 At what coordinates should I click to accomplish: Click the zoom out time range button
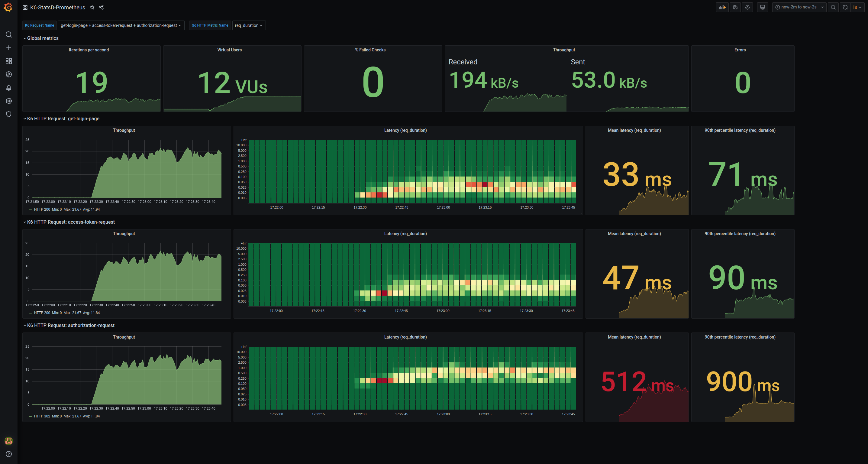click(833, 8)
